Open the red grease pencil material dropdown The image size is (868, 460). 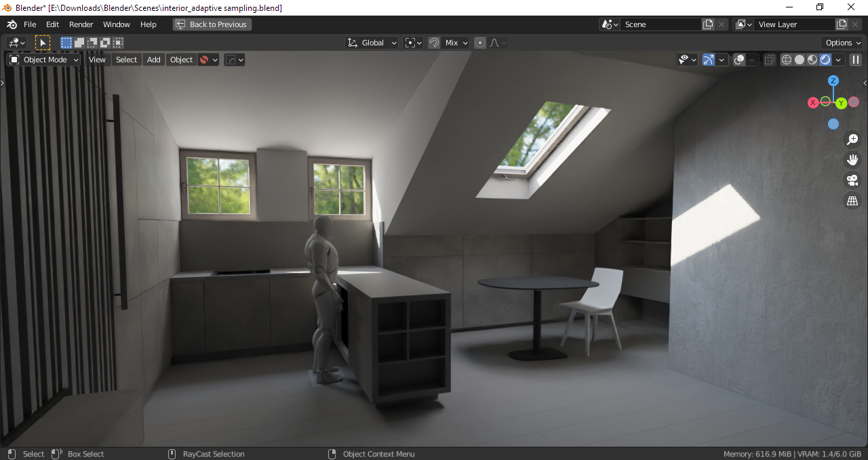pos(209,60)
